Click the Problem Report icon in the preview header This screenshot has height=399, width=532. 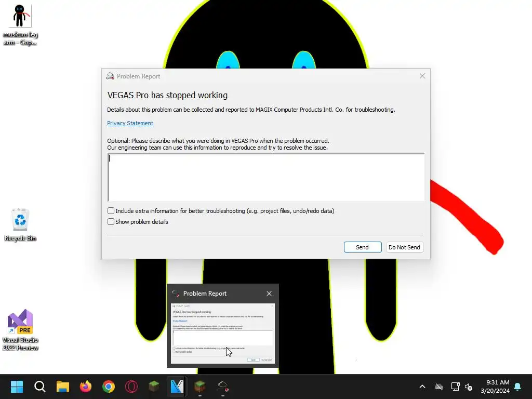(176, 294)
